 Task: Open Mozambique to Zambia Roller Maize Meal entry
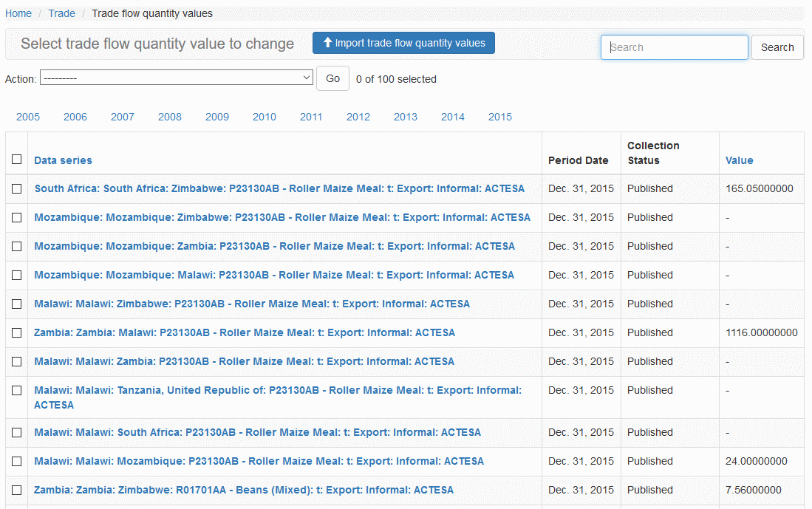[x=274, y=246]
